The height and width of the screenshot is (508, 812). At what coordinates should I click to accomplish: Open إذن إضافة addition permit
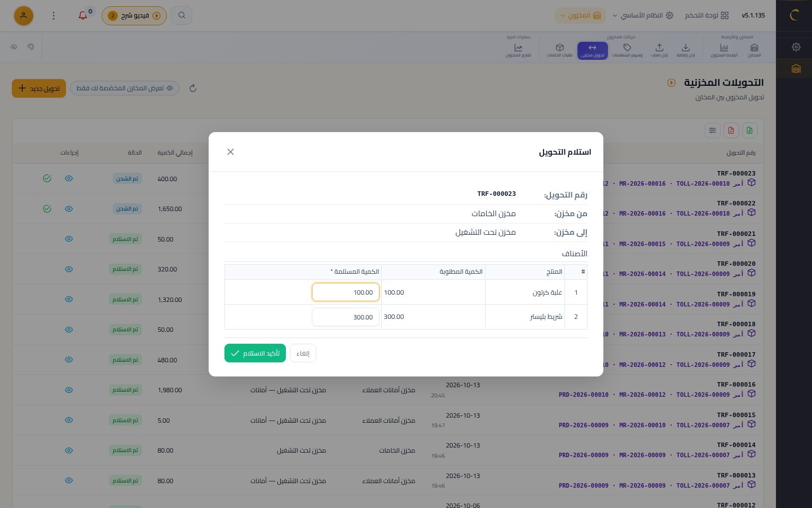click(x=685, y=50)
